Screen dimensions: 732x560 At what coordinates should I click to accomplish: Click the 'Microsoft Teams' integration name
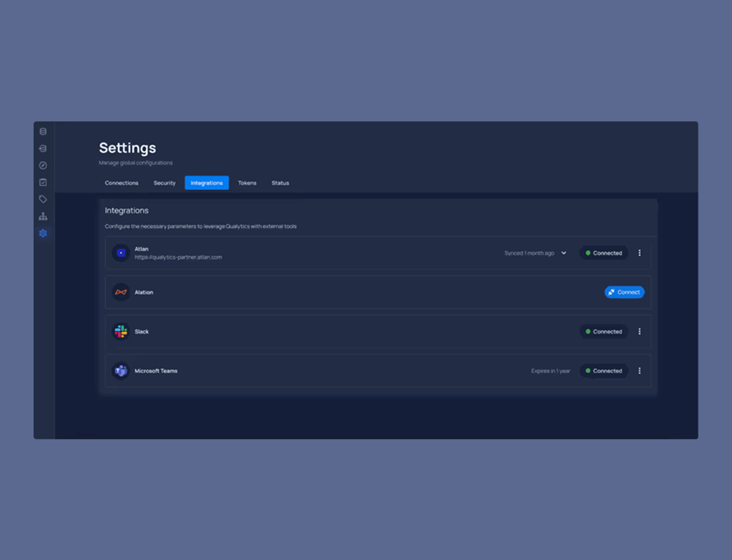[x=156, y=371]
